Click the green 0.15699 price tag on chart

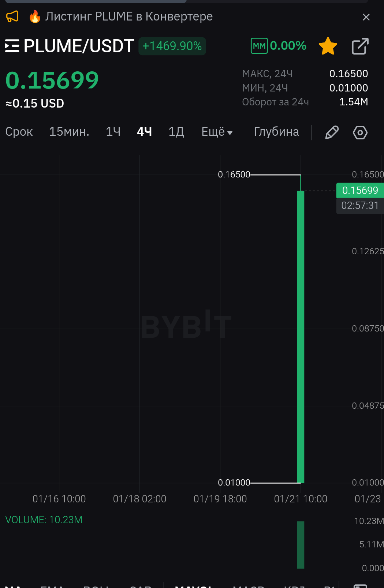pyautogui.click(x=360, y=190)
